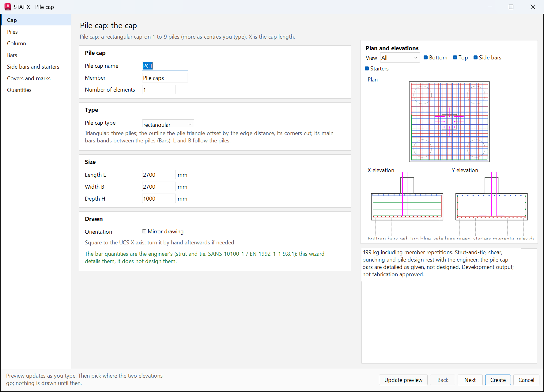Click the Number of elements field

(x=159, y=90)
